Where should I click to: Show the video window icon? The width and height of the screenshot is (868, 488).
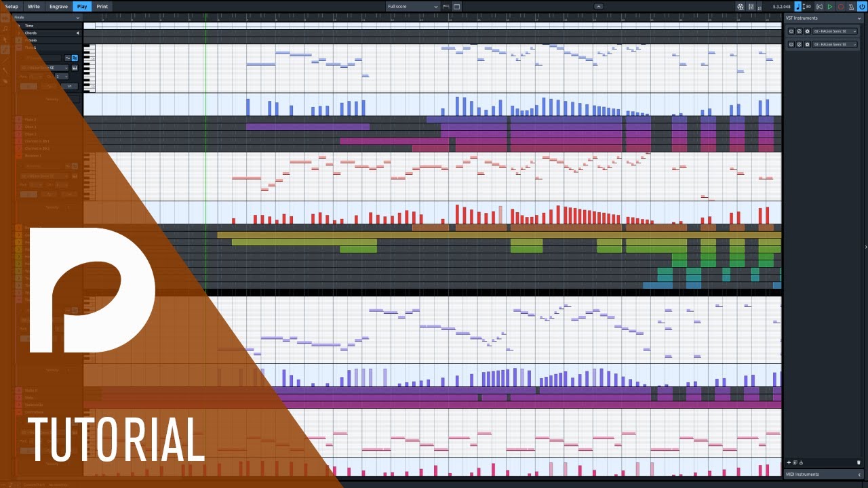[x=741, y=7]
